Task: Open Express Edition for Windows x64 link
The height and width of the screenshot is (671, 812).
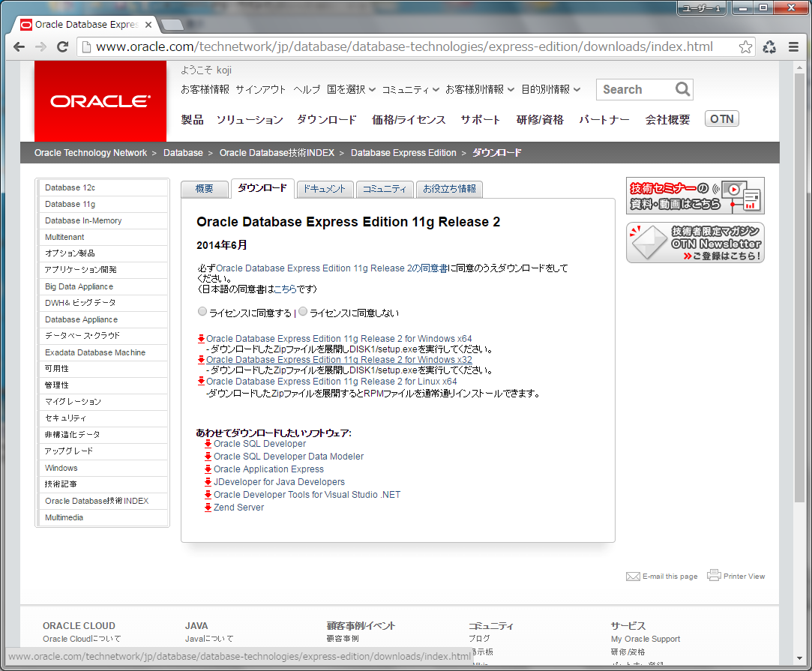Action: click(339, 339)
